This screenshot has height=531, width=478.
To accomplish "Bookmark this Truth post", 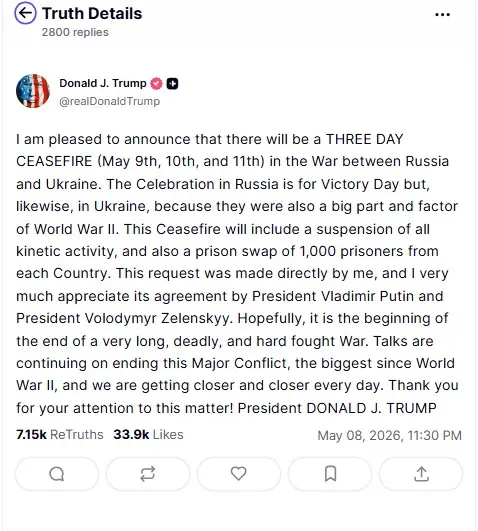I will pyautogui.click(x=330, y=474).
